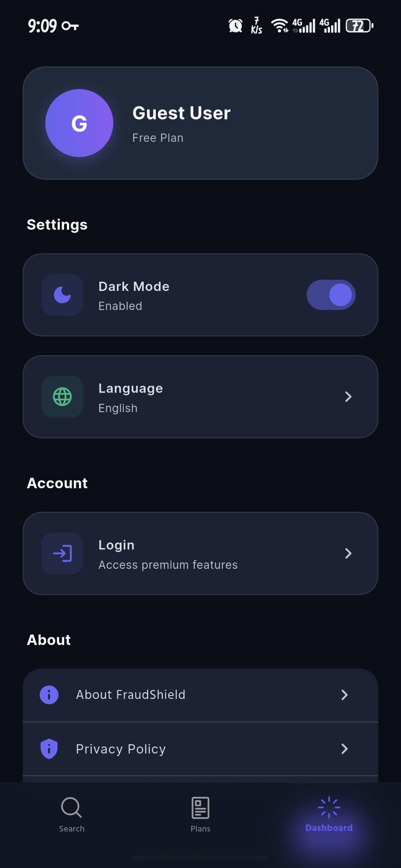
Task: Tap the Plans document icon
Action: (200, 807)
